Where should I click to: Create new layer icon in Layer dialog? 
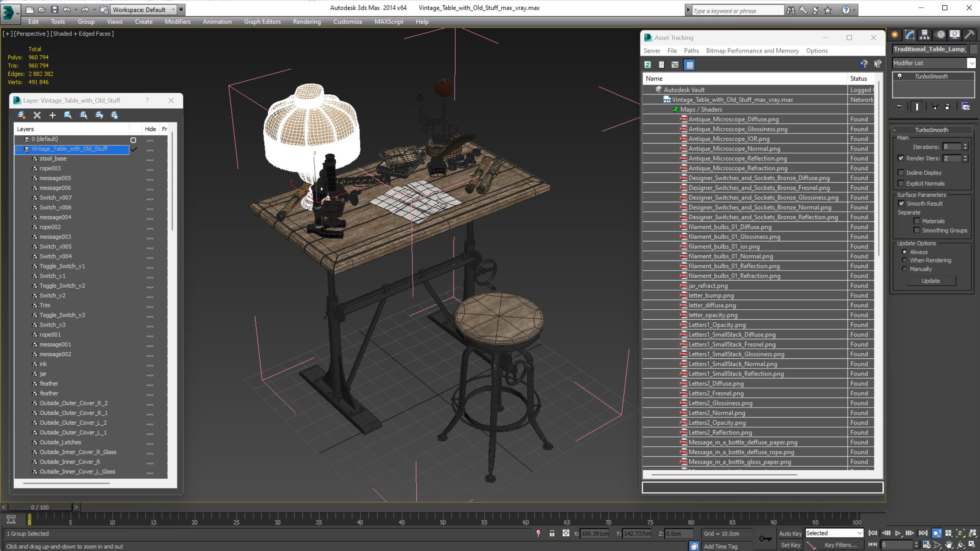click(22, 115)
